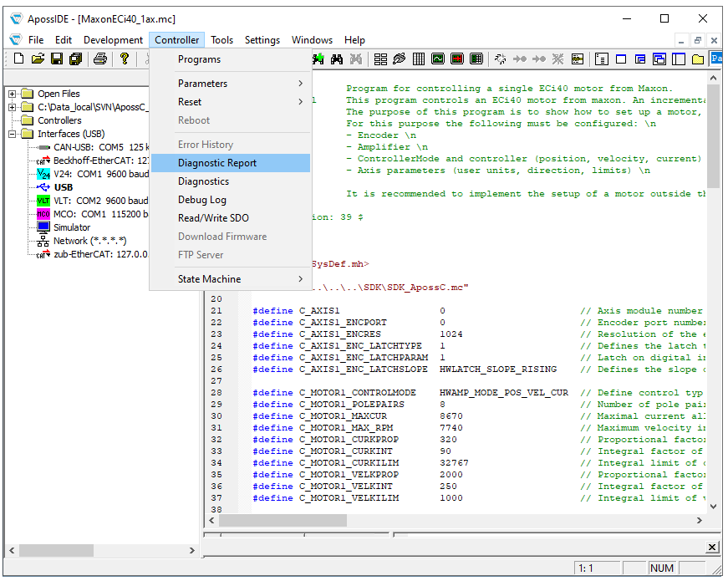Image resolution: width=728 pixels, height=581 pixels.
Task: Select Diagnostic Report menu item
Action: tap(231, 163)
